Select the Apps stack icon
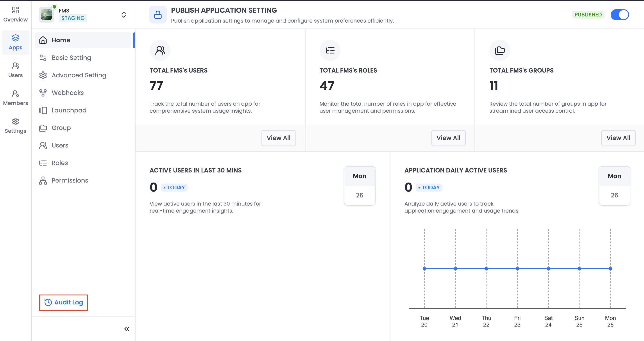Screen dimensions: 644x341 click(16, 38)
